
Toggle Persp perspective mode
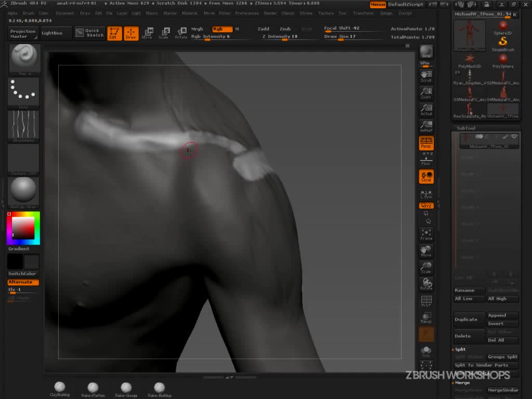click(x=426, y=143)
